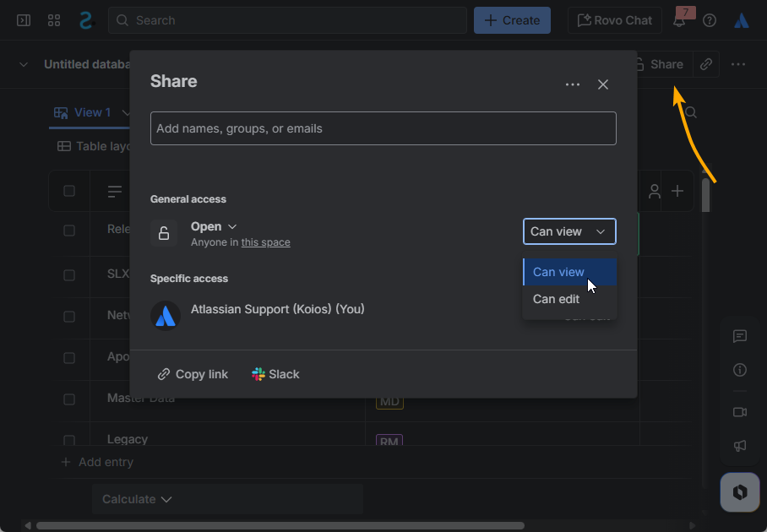This screenshot has width=767, height=532.
Task: Switch to the View 1 tab
Action: 82,112
